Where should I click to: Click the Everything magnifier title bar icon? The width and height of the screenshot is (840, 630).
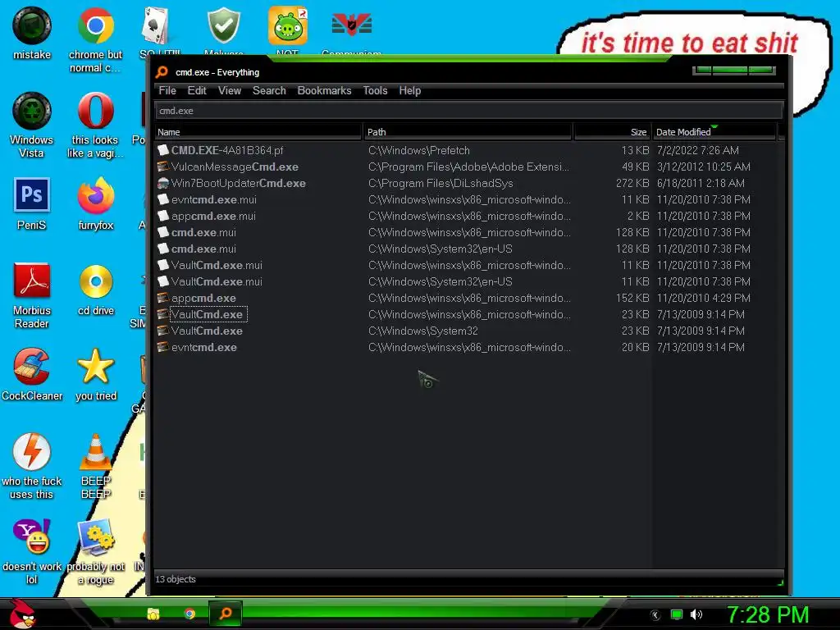162,72
